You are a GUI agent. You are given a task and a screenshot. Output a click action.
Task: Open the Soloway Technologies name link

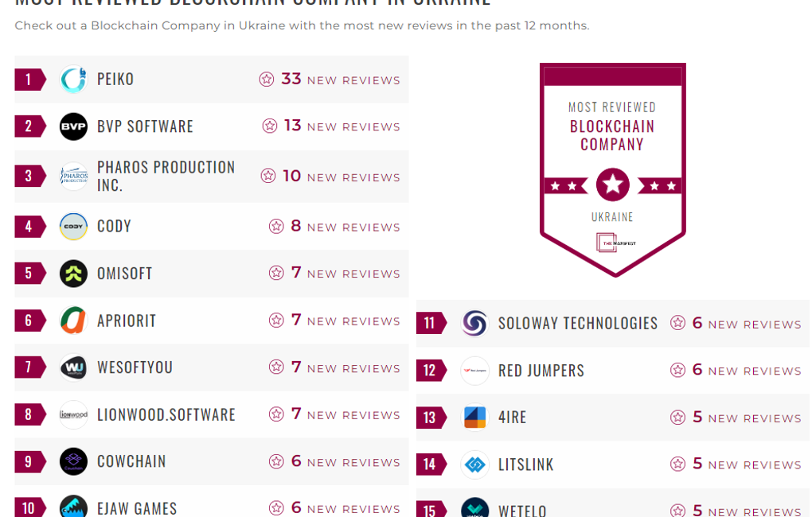click(578, 324)
